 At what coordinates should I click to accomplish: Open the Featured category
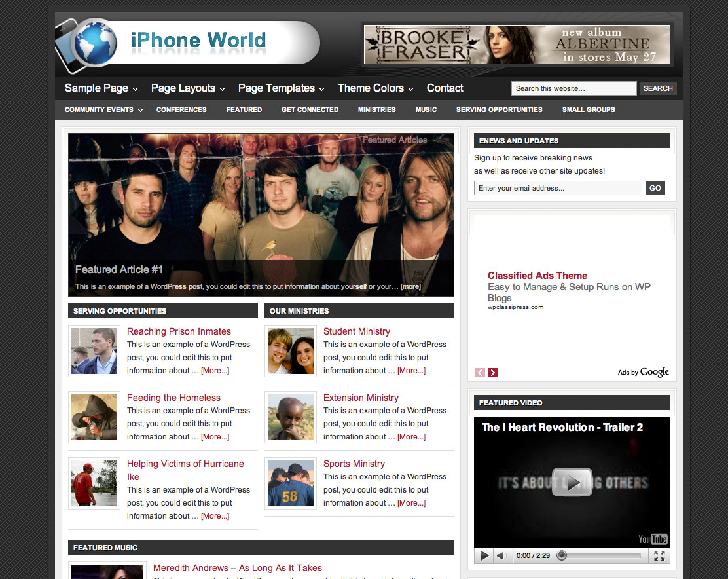244,109
